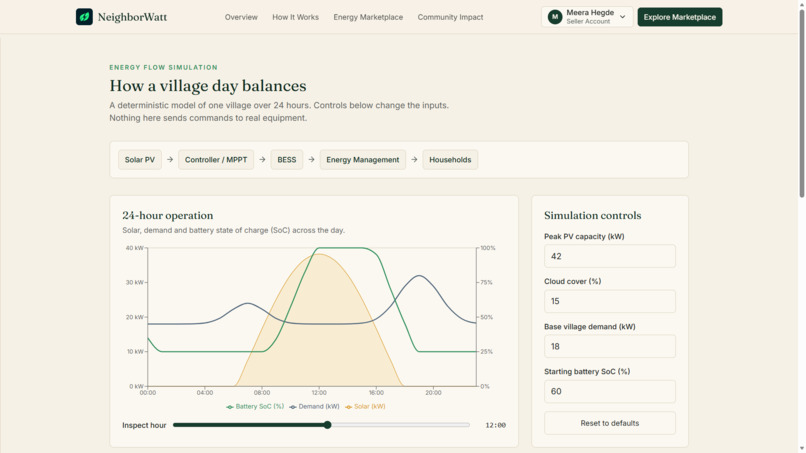Click the arrow before Households chip
This screenshot has width=806, height=453.
pyautogui.click(x=414, y=160)
